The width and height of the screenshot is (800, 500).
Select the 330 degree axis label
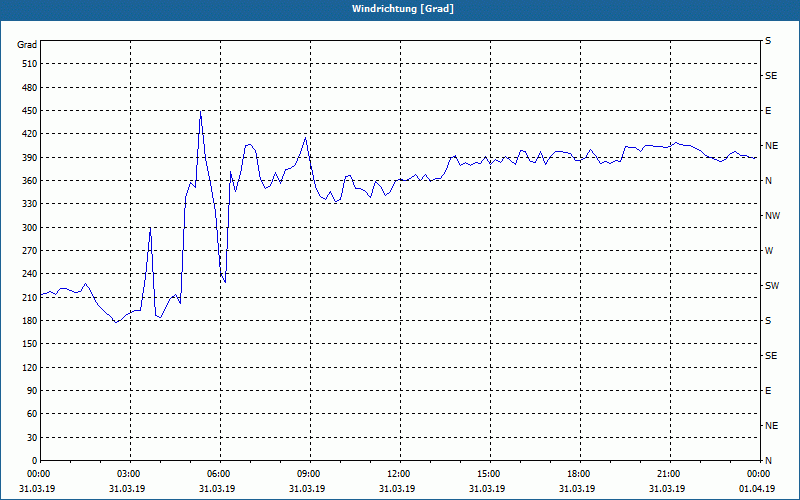tap(30, 204)
